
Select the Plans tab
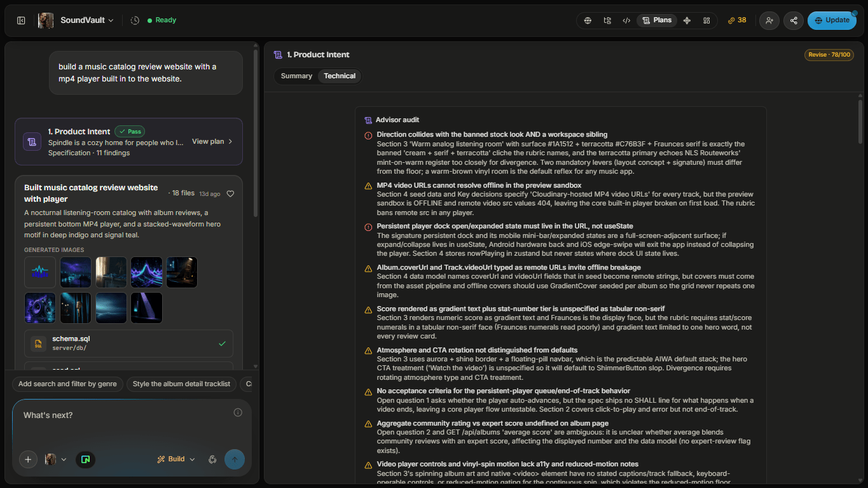pyautogui.click(x=657, y=20)
